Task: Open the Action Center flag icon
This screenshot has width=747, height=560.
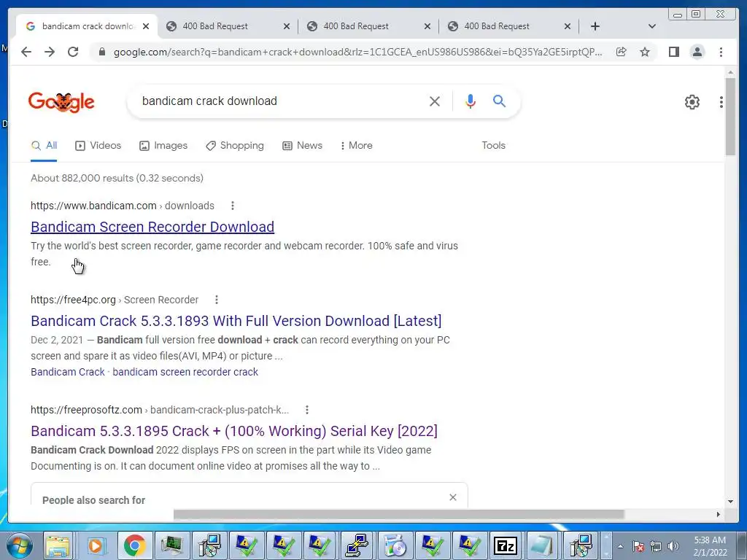Action: tap(638, 546)
